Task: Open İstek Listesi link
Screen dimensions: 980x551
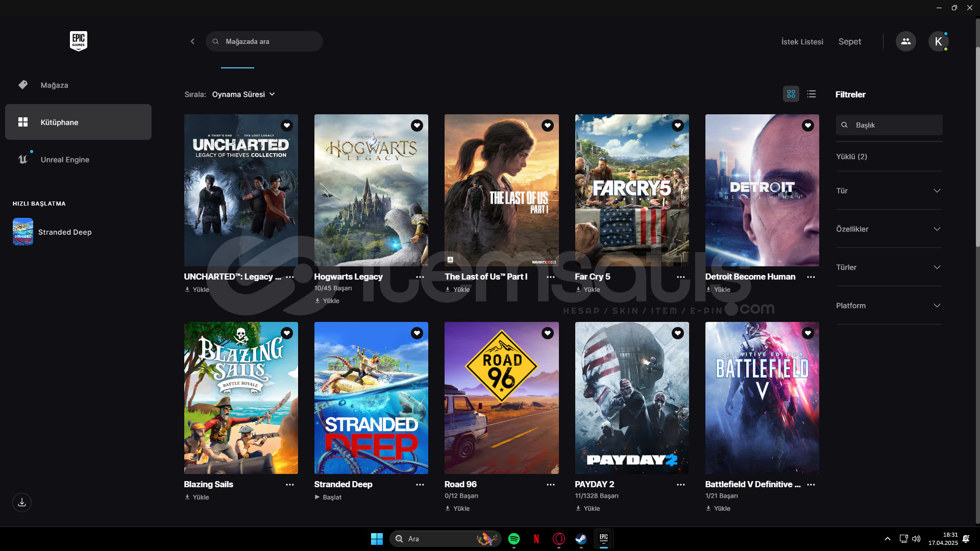Action: [x=802, y=42]
